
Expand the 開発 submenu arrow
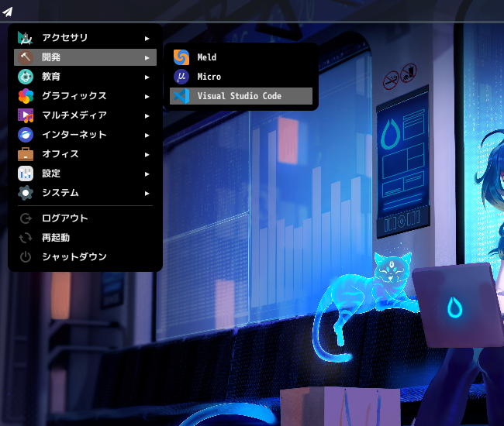click(x=147, y=58)
